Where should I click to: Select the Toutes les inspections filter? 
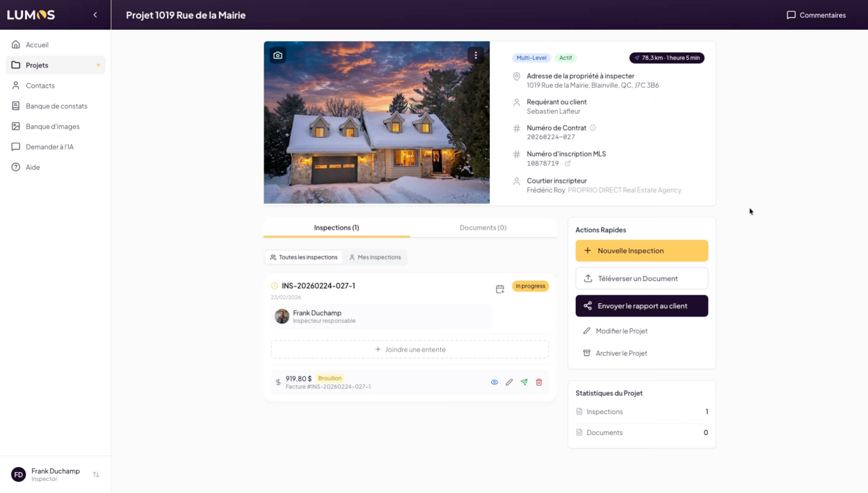pos(304,257)
